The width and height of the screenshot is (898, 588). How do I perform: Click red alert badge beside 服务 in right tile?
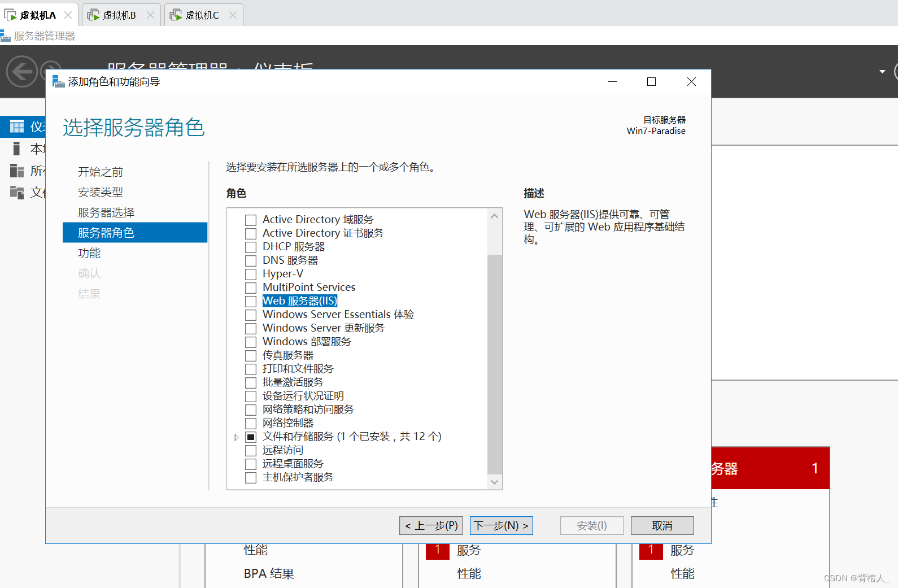651,550
